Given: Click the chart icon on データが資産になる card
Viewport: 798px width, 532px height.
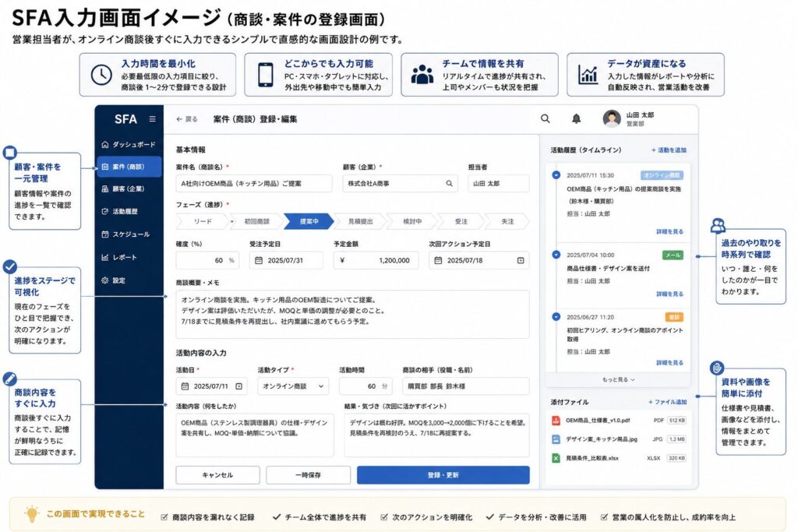Looking at the screenshot, I should tap(588, 75).
